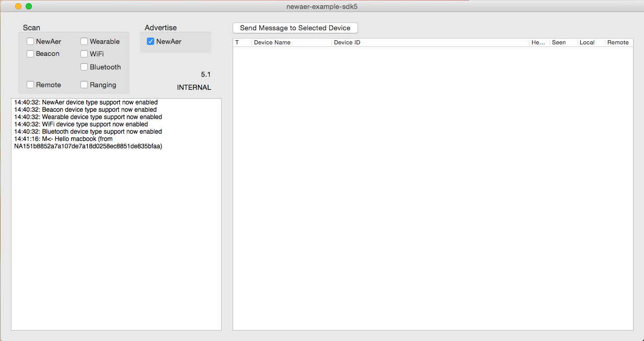
Task: Click log line 'Bluetooth device type support now enabled'
Action: click(x=88, y=132)
